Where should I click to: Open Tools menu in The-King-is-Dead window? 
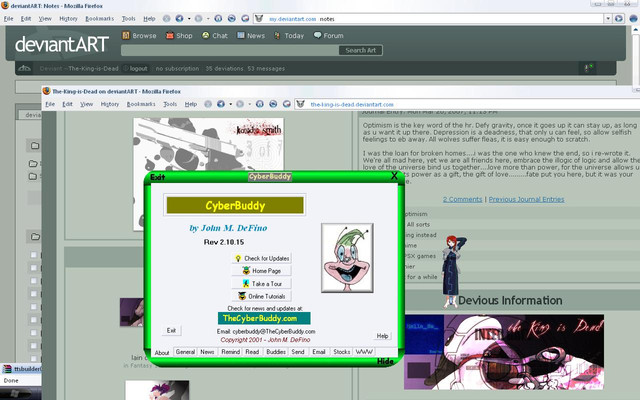click(170, 104)
